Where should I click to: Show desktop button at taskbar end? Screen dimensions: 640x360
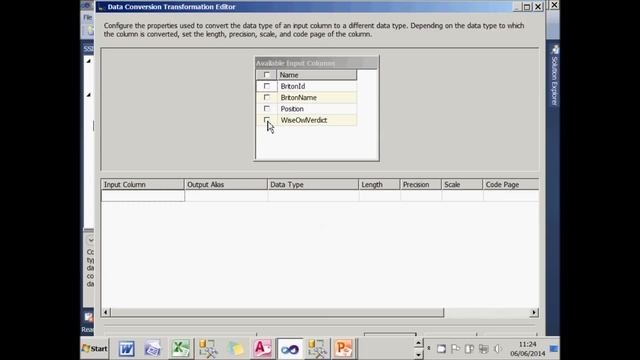click(x=554, y=349)
